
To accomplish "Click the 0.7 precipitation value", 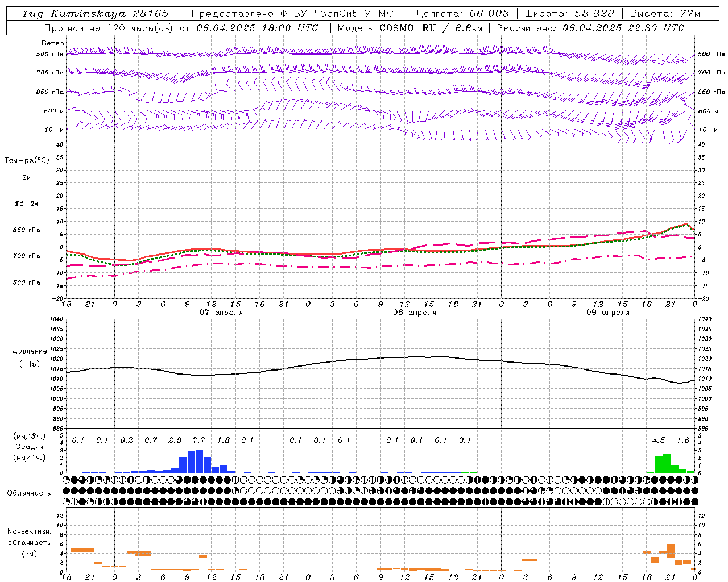I will click(151, 440).
